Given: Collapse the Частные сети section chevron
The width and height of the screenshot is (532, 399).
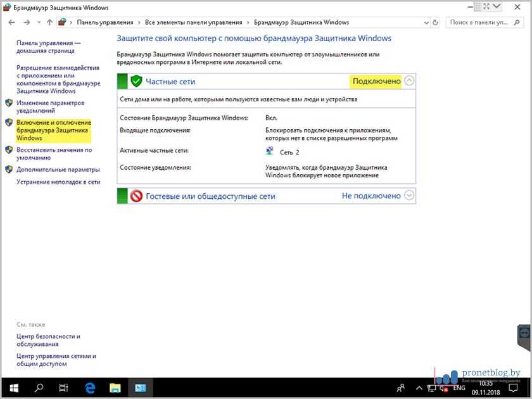Looking at the screenshot, I should (409, 80).
